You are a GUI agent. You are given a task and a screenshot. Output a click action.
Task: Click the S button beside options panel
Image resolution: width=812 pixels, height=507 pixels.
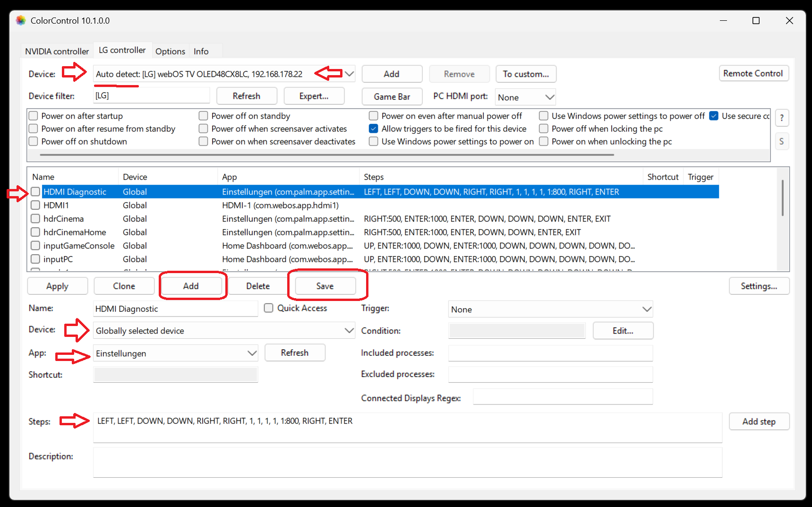click(782, 141)
